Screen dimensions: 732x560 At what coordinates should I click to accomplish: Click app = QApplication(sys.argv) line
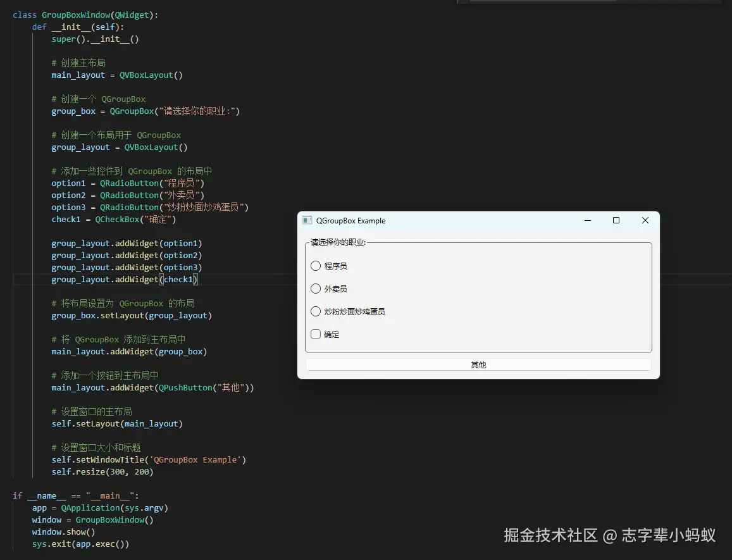pos(100,507)
